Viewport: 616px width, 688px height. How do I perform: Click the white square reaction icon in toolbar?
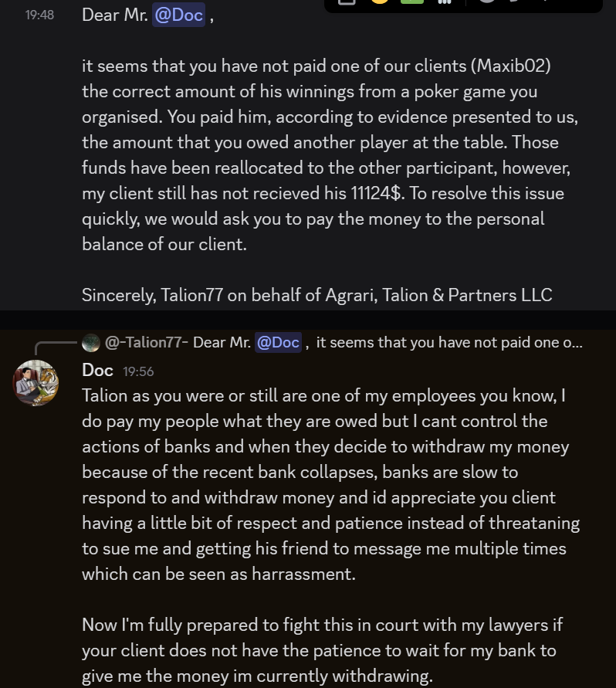(x=347, y=2)
